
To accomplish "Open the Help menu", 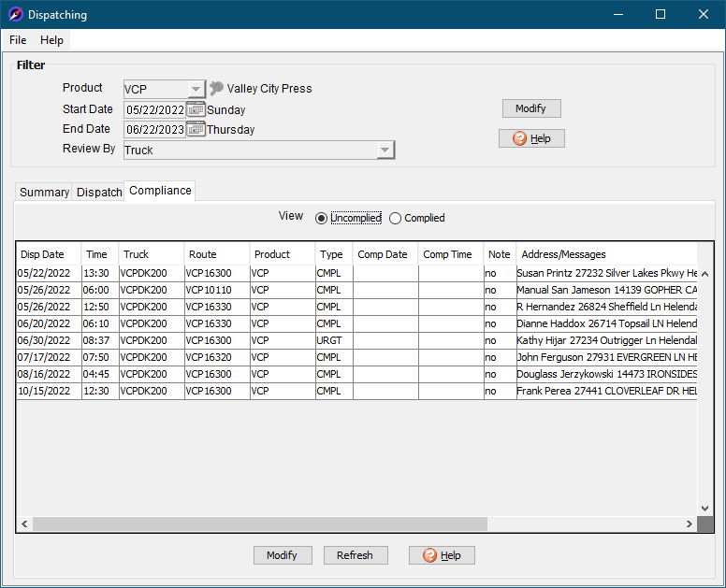I will [x=51, y=40].
